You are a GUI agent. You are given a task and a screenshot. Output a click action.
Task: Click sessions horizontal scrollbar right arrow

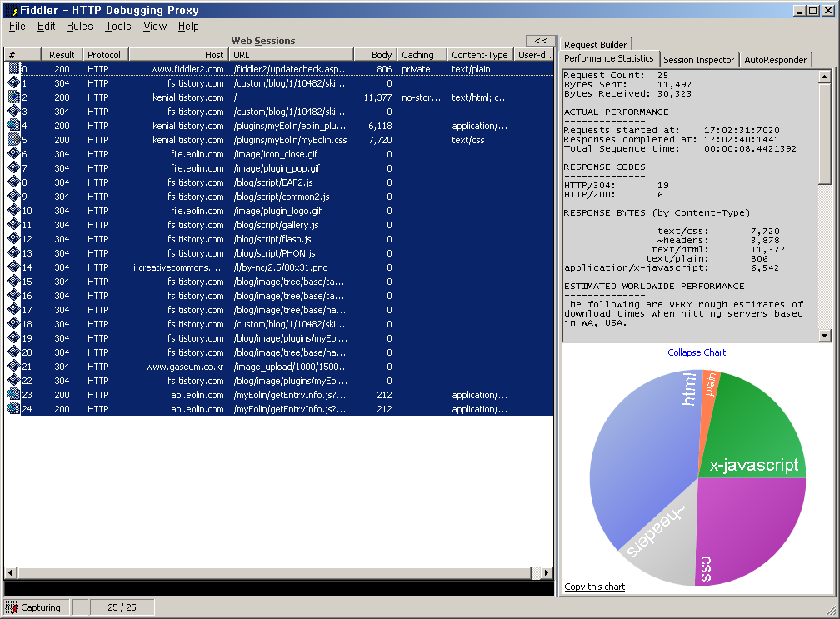(547, 572)
